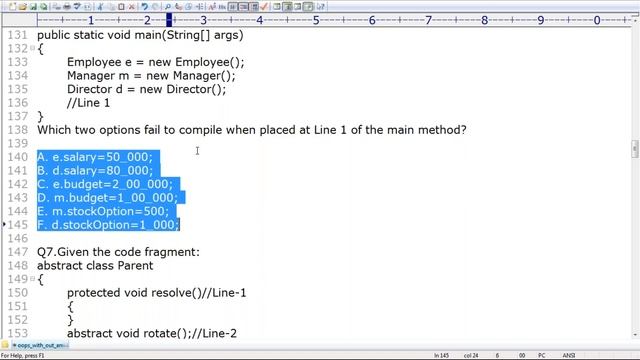Screen dimensions: 640x360
Task: Toggle the Document Selector toolbar button
Action: coord(309,7)
